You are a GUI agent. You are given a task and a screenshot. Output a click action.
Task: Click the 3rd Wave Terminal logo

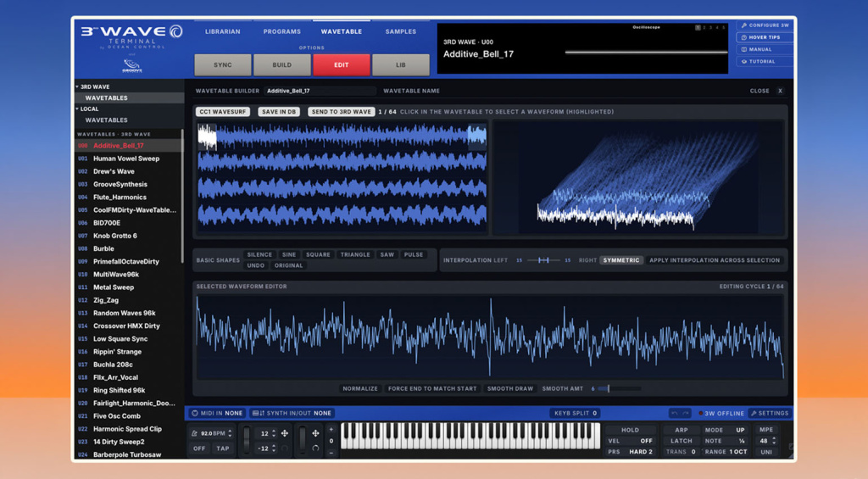(x=131, y=36)
